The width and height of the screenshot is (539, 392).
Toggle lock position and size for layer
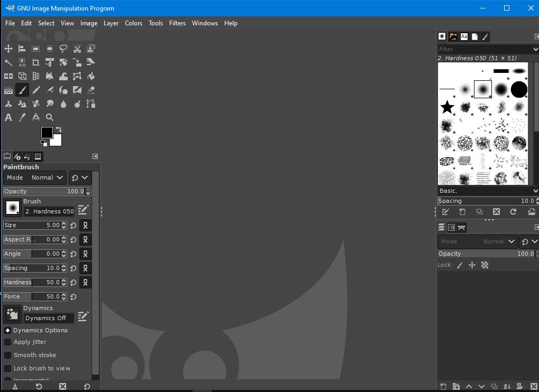(x=472, y=265)
